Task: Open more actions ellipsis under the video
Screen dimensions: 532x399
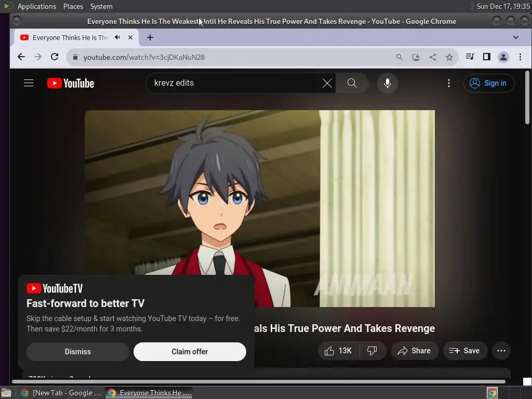Action: pyautogui.click(x=501, y=351)
